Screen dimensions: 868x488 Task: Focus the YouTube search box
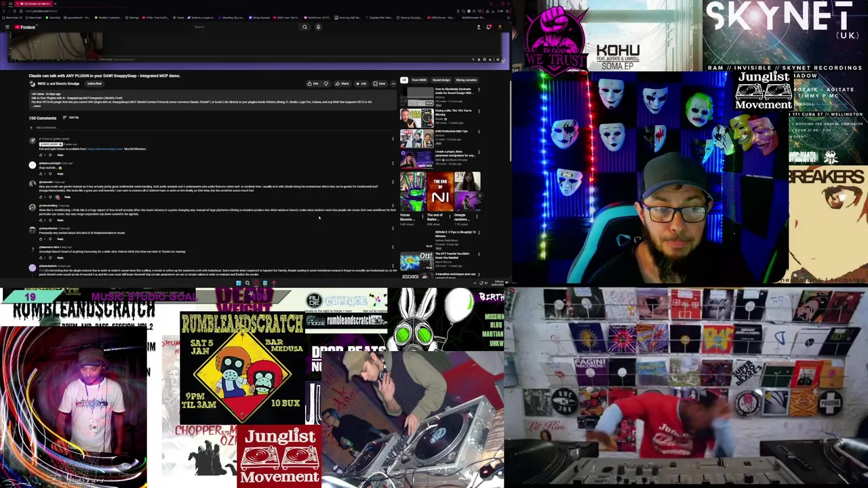click(244, 27)
